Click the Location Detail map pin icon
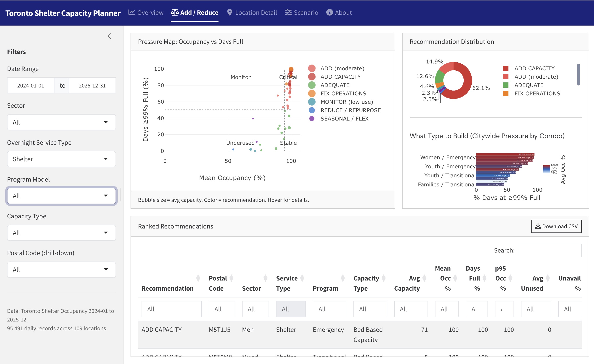 230,12
